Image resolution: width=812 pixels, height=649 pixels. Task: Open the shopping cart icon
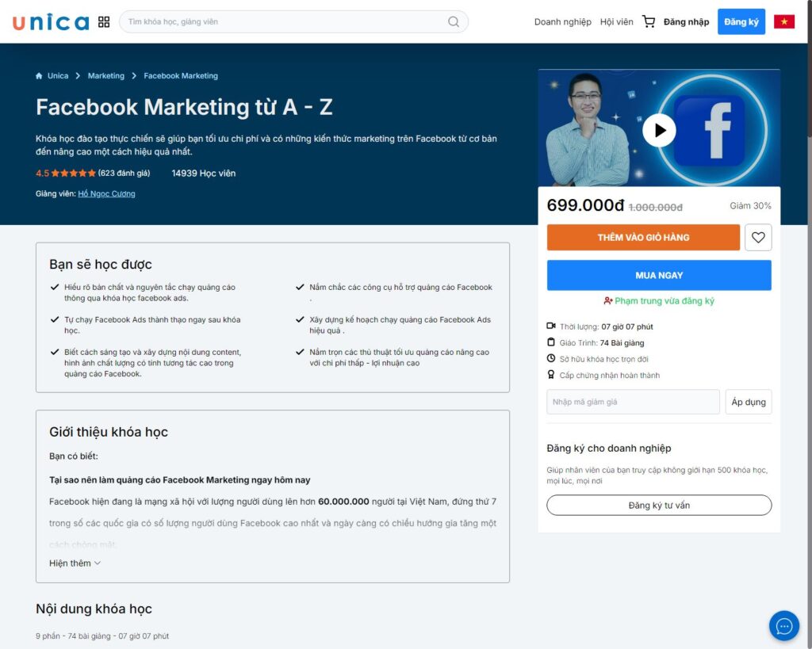649,22
